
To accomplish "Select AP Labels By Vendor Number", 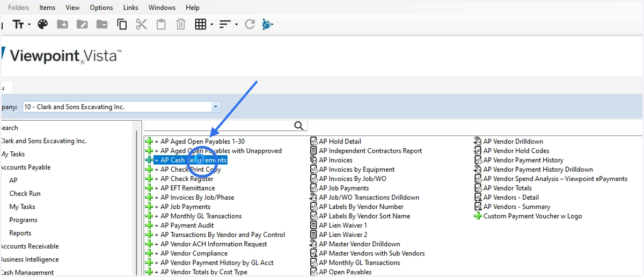I will pos(361,207).
